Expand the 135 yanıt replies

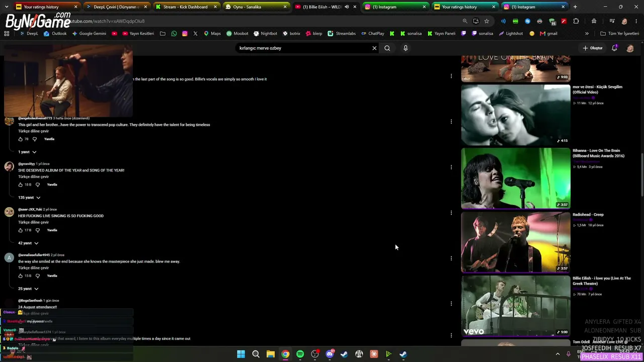[x=30, y=198]
